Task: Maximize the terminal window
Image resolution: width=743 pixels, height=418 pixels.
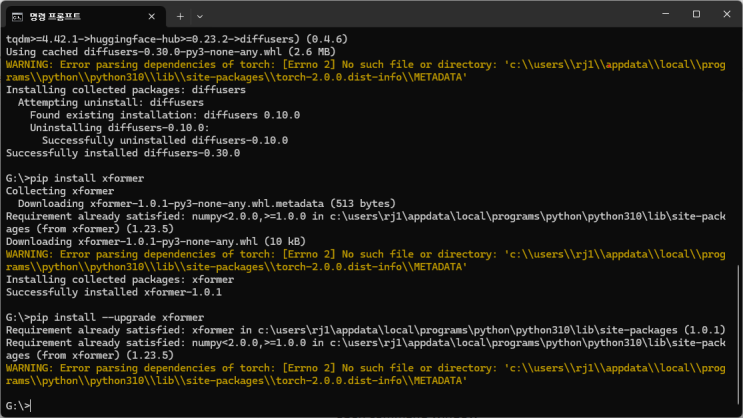Action: click(x=696, y=14)
